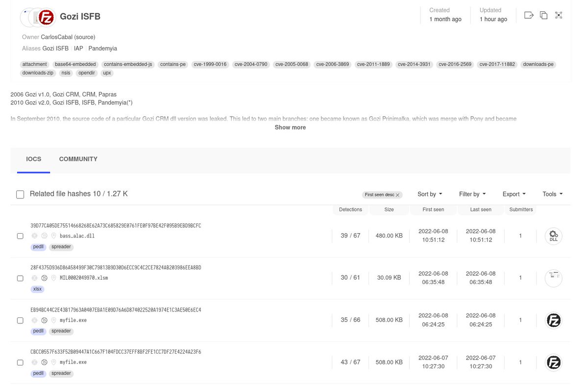Click the Submitters column header
Image resolution: width=588 pixels, height=385 pixels.
pos(521,210)
